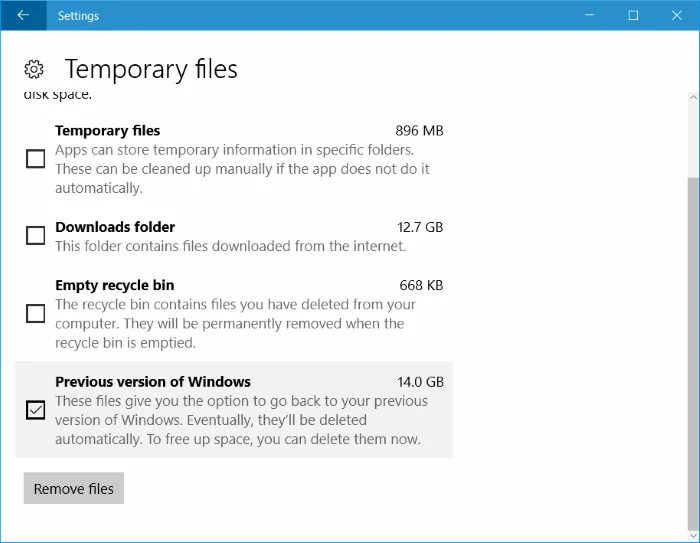Image resolution: width=700 pixels, height=543 pixels.
Task: Select 'Previous version of Windows' title text
Action: 153,382
